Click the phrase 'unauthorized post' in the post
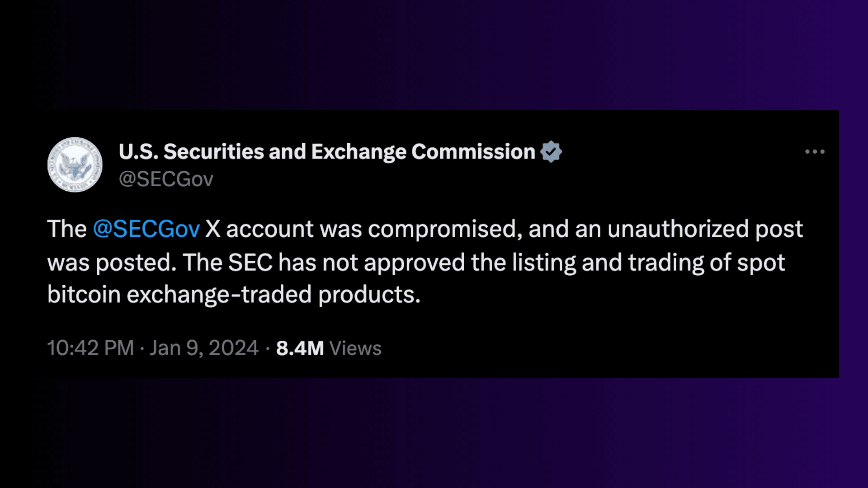 click(705, 229)
